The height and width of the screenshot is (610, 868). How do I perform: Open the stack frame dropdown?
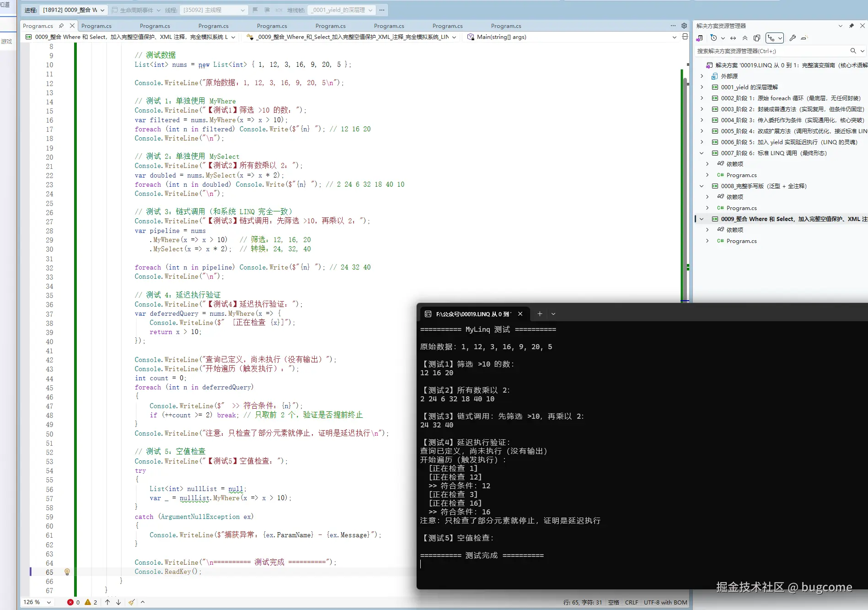(x=342, y=10)
